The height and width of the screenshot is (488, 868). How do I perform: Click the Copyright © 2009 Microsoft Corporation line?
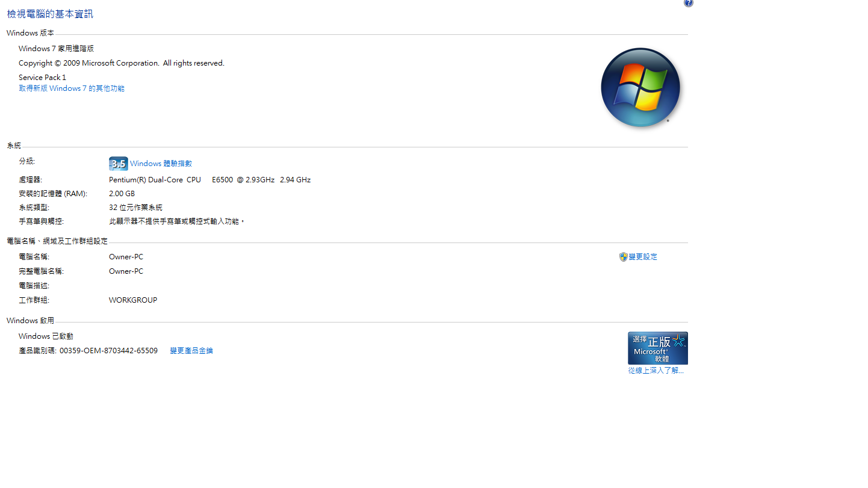tap(122, 63)
